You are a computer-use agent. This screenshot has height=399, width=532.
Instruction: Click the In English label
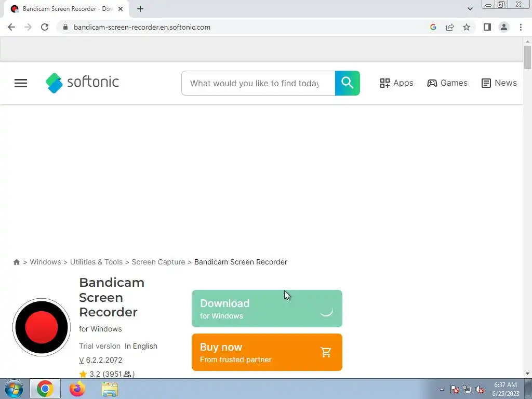(141, 346)
